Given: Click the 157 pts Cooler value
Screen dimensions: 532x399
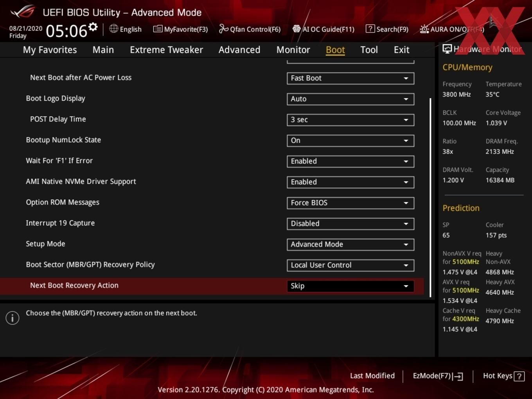Looking at the screenshot, I should point(496,235).
